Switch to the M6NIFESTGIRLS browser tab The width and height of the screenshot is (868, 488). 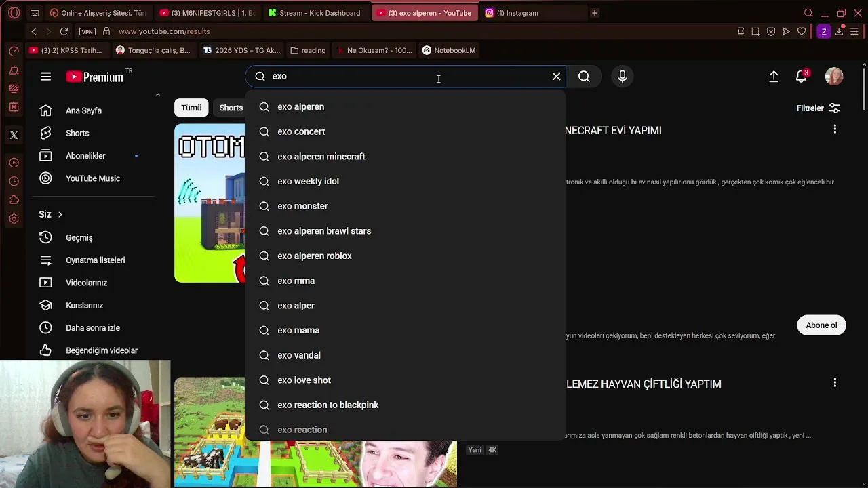tap(208, 13)
